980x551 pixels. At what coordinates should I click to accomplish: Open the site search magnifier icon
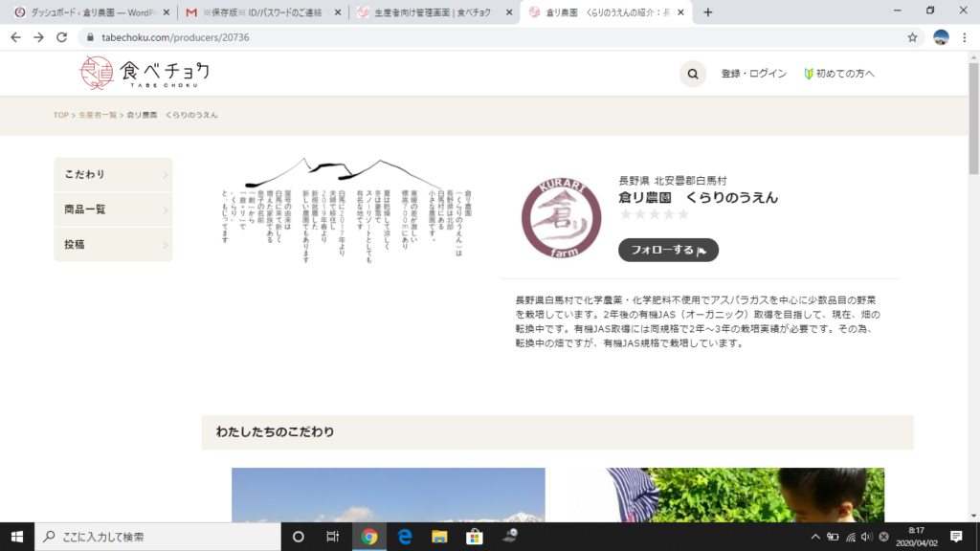[x=693, y=74]
